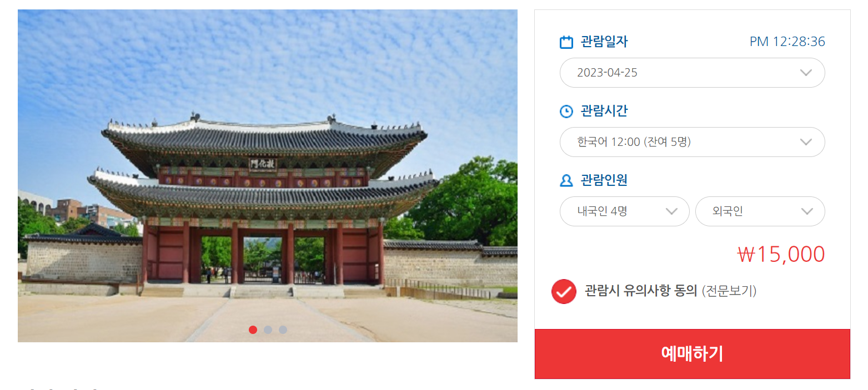Open the 내국인 4명 visitor count dropdown
The width and height of the screenshot is (868, 390).
(x=624, y=211)
